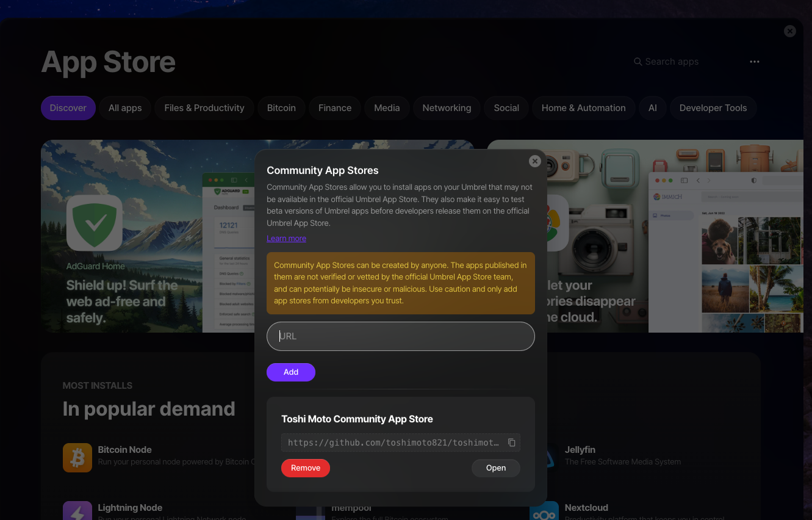Click the URL input field

pos(400,336)
